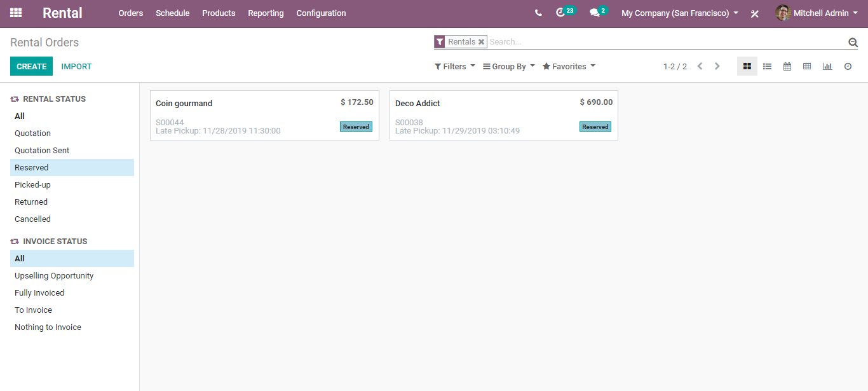Click the $ 172.50 amount
868x391 pixels.
[x=357, y=102]
